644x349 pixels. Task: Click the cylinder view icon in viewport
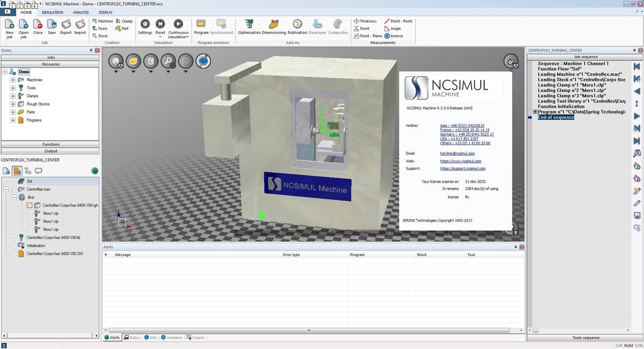tap(150, 61)
